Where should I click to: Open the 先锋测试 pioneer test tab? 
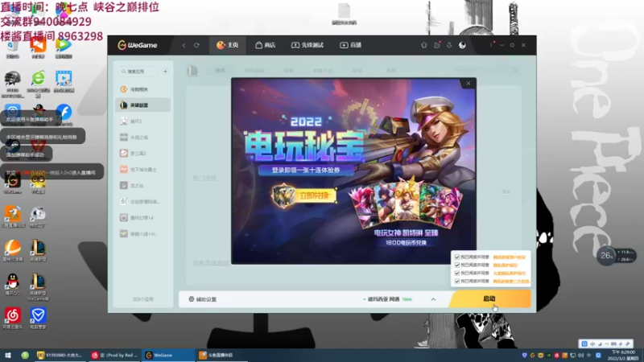click(x=308, y=45)
